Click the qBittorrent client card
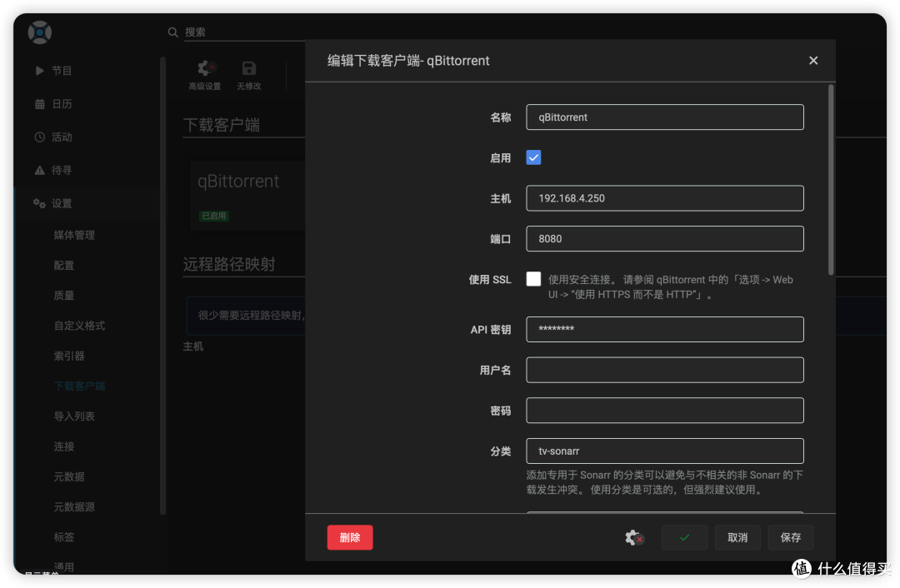The width and height of the screenshot is (900, 588). (x=247, y=196)
